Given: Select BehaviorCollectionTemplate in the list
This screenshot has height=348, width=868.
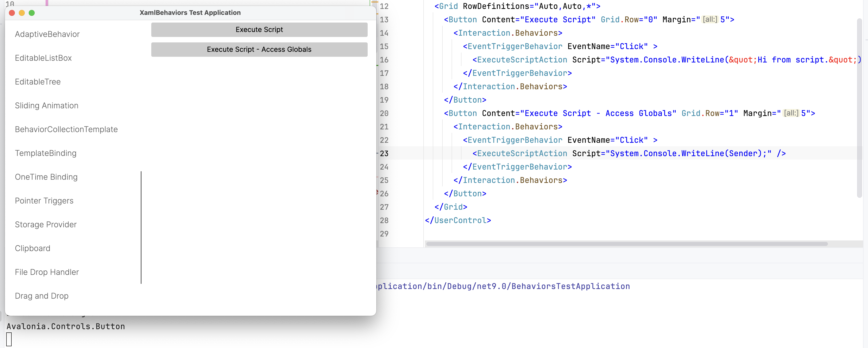Looking at the screenshot, I should 66,129.
